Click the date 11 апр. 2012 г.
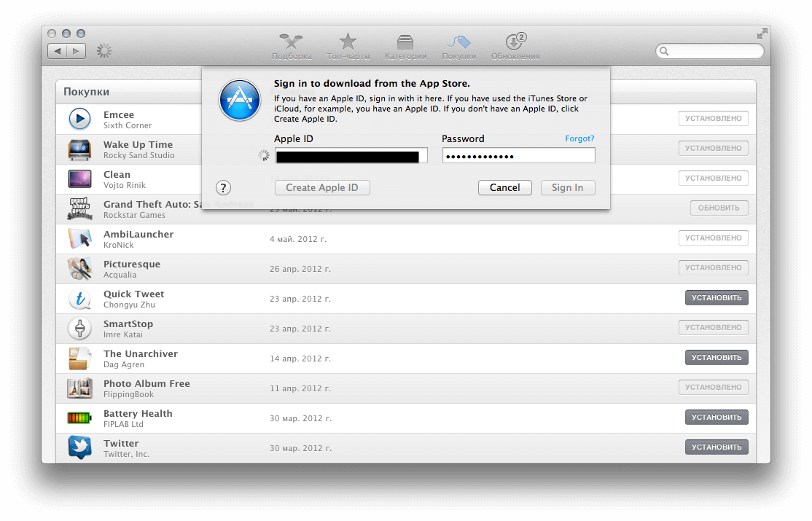The width and height of the screenshot is (812, 521). pyautogui.click(x=300, y=388)
